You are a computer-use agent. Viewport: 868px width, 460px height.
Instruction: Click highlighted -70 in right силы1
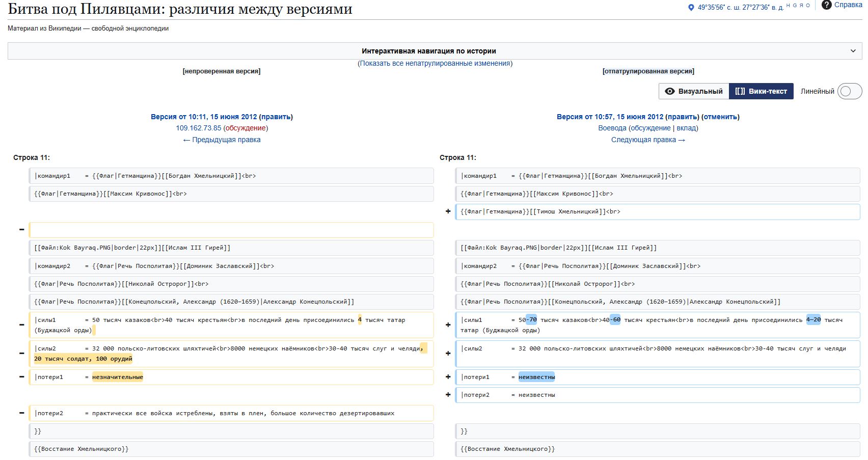[531, 320]
